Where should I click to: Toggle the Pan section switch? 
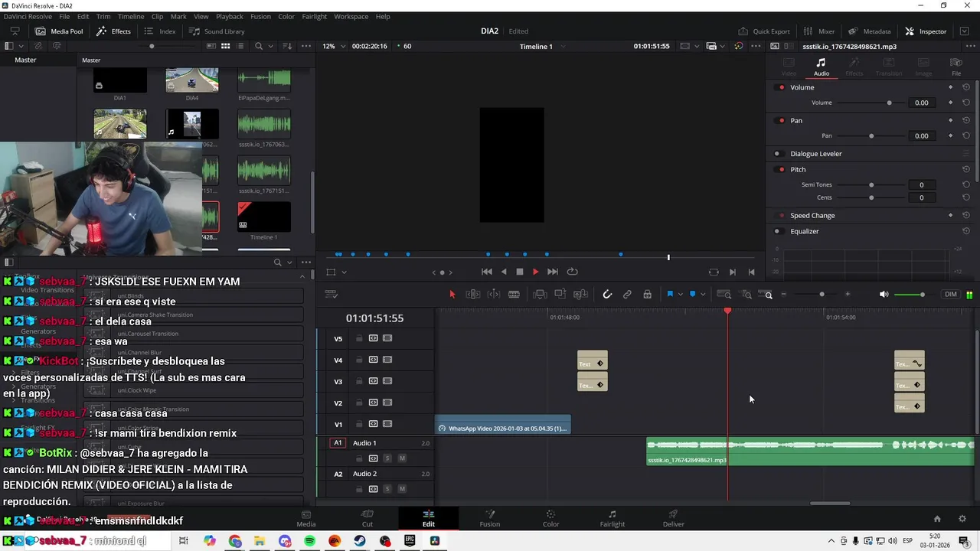click(x=781, y=120)
